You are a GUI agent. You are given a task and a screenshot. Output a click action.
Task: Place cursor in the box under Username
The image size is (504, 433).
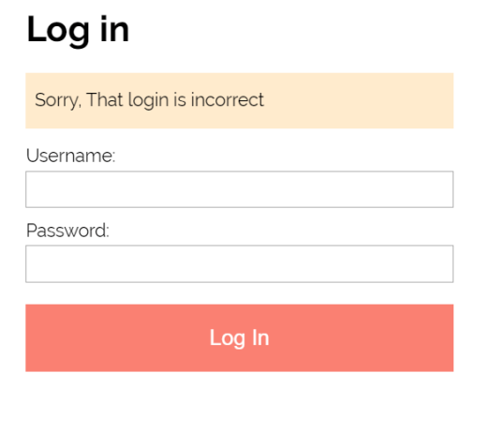[x=240, y=189]
